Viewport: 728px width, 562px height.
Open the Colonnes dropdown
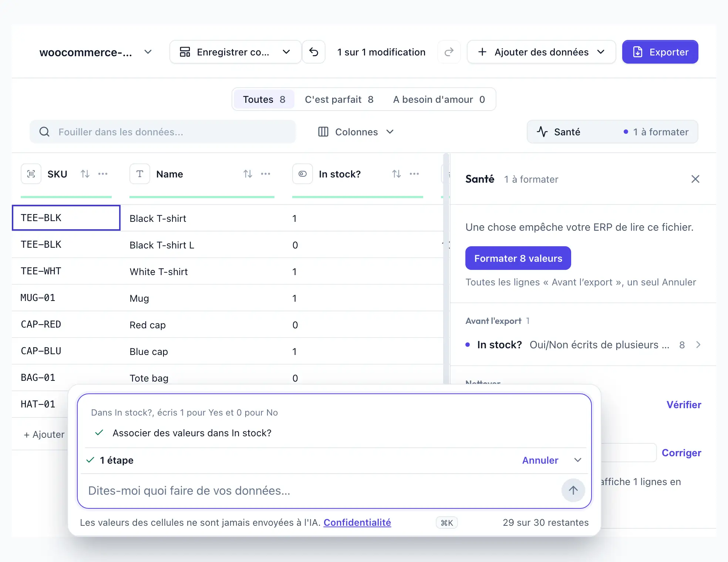pyautogui.click(x=356, y=132)
